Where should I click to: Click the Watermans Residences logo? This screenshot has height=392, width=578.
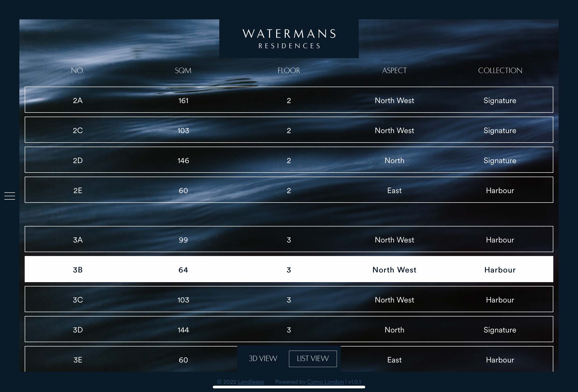point(289,38)
